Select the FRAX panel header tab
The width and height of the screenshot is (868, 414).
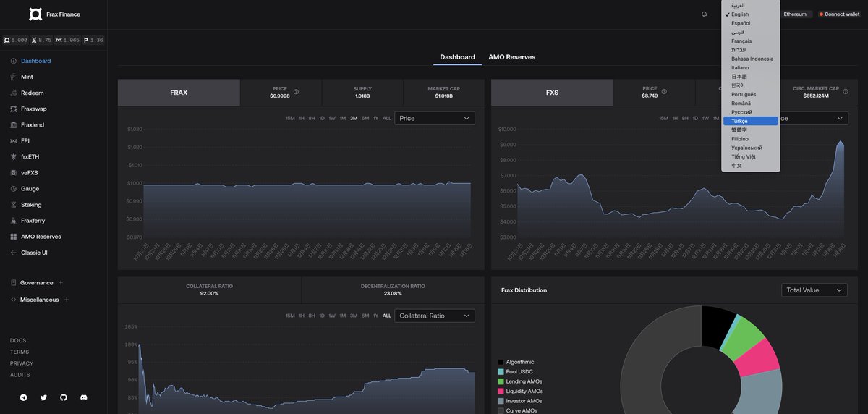[x=179, y=93]
